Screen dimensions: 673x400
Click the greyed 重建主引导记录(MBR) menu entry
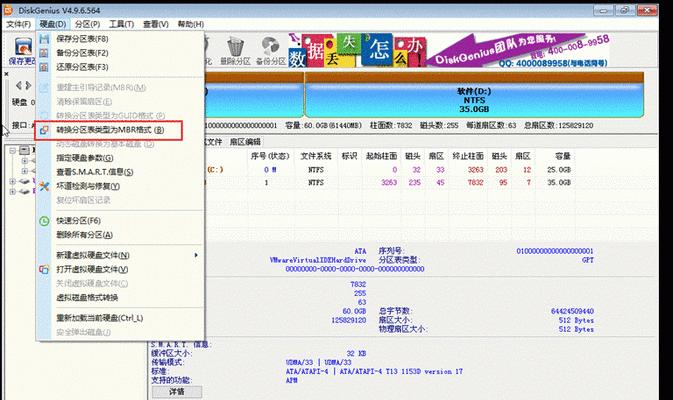click(x=101, y=88)
